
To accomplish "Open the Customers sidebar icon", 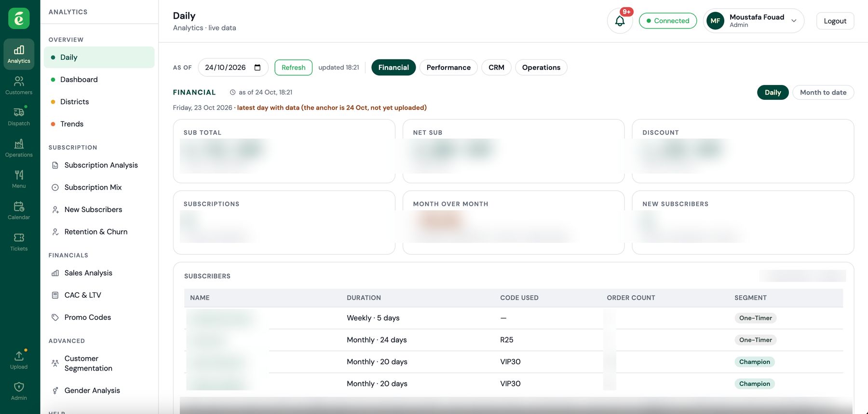I will (x=19, y=85).
